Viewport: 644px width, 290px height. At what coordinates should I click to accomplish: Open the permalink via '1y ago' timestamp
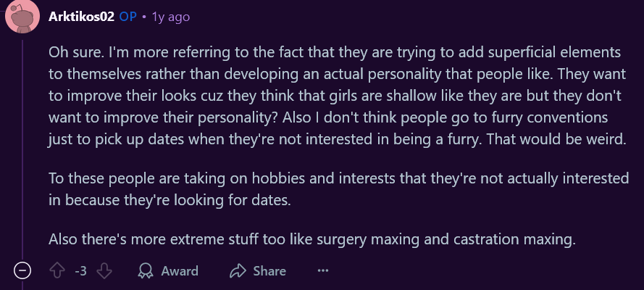[171, 17]
